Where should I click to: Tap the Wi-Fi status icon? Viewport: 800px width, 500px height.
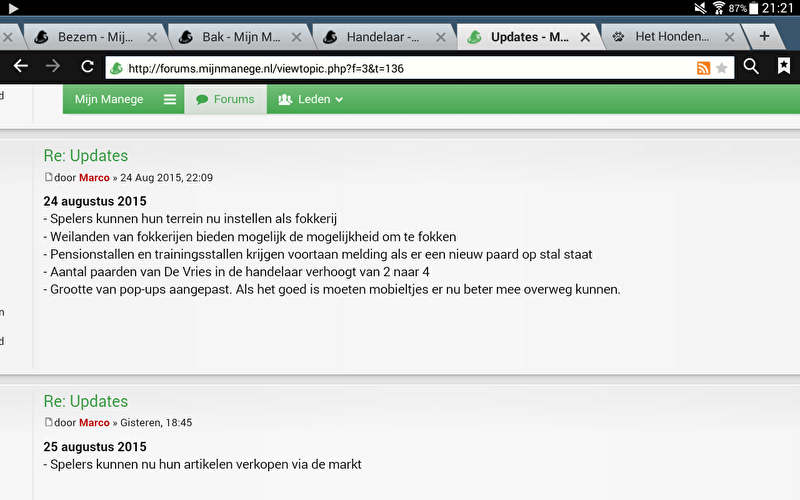(718, 8)
